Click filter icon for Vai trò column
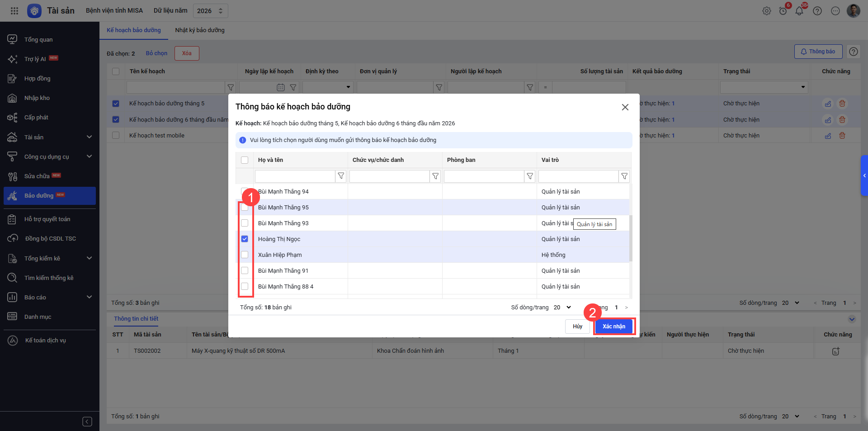 (624, 176)
